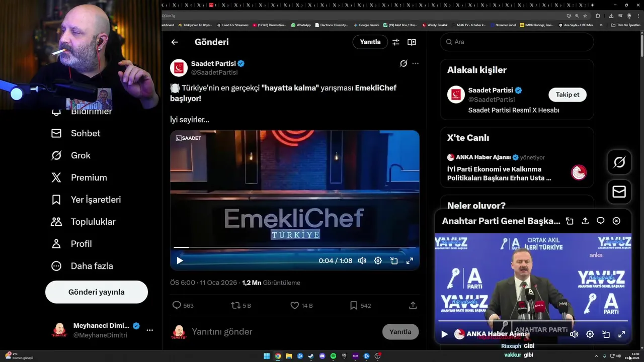Repost using the 5 B retweet icon
The image size is (644, 362).
click(241, 305)
